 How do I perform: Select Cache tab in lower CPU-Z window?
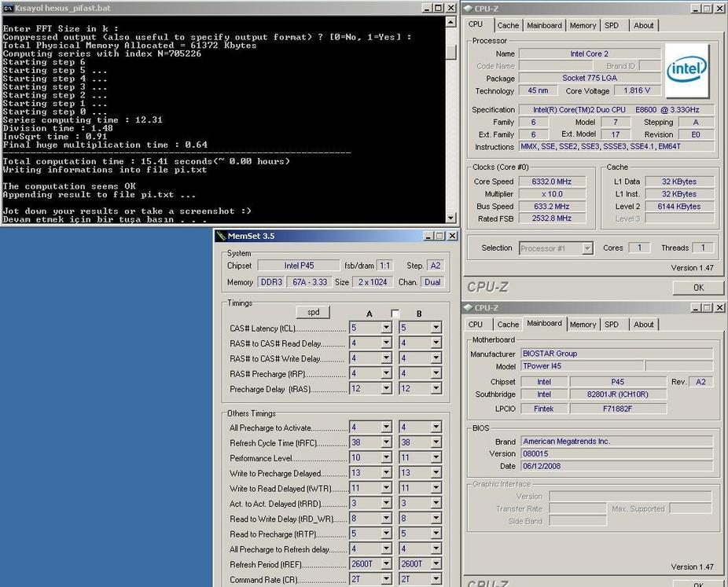[508, 325]
